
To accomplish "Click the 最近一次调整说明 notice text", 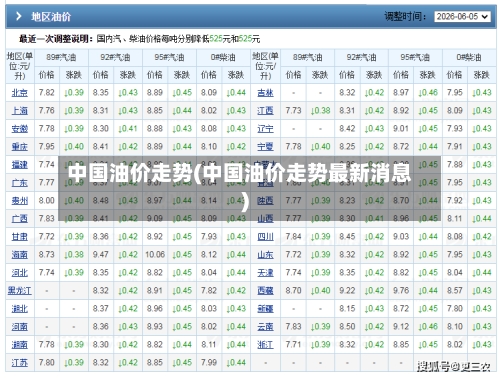I will (x=139, y=39).
